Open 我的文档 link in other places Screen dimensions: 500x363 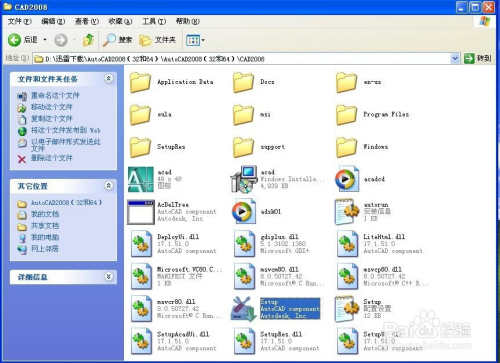click(45, 214)
